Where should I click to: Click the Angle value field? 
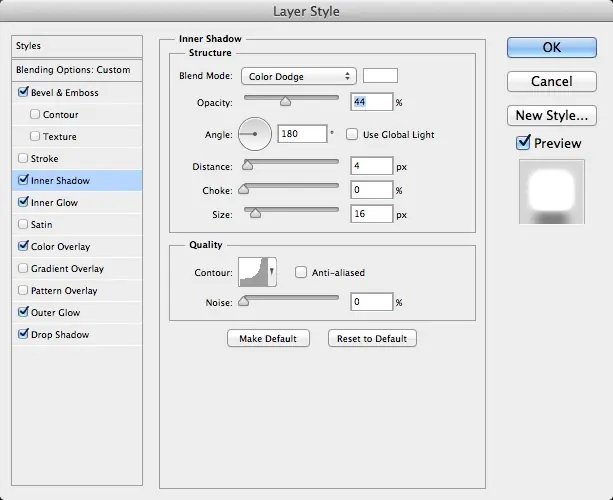pyautogui.click(x=302, y=134)
